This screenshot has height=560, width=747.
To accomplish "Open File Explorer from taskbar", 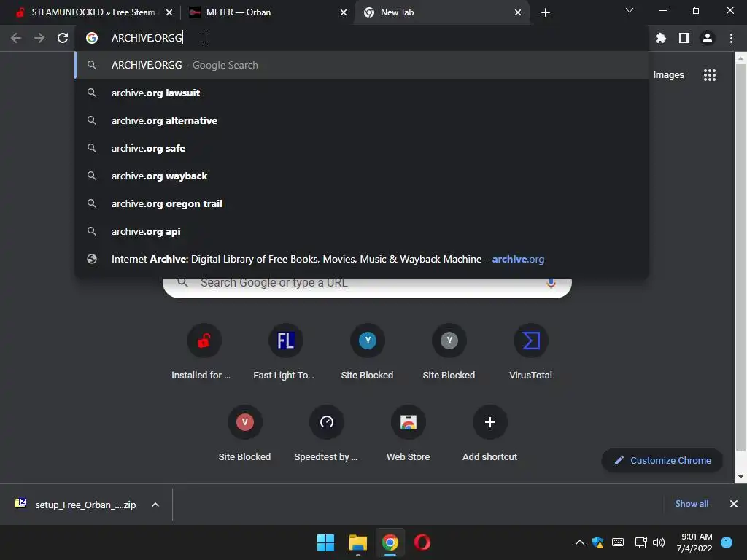I will [x=357, y=542].
